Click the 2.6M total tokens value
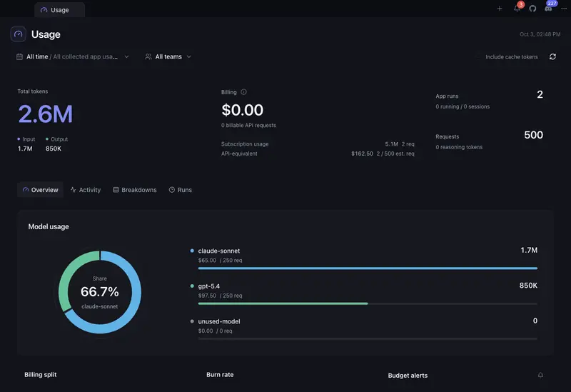The height and width of the screenshot is (392, 571). coord(46,114)
